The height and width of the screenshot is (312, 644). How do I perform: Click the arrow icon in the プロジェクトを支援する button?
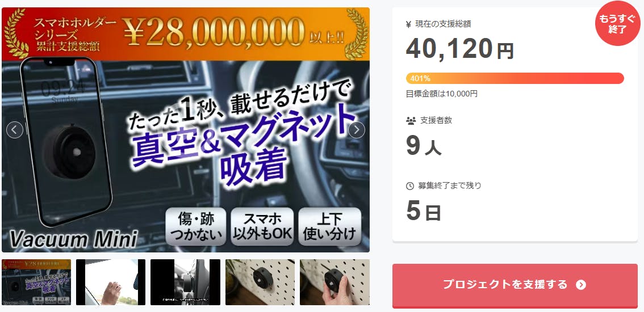(x=581, y=285)
